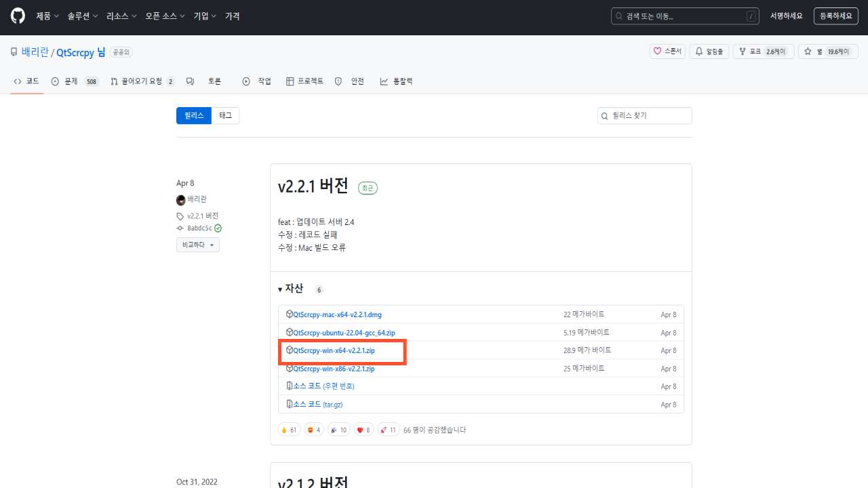Click the thumbs-up reaction with 61

pos(290,430)
